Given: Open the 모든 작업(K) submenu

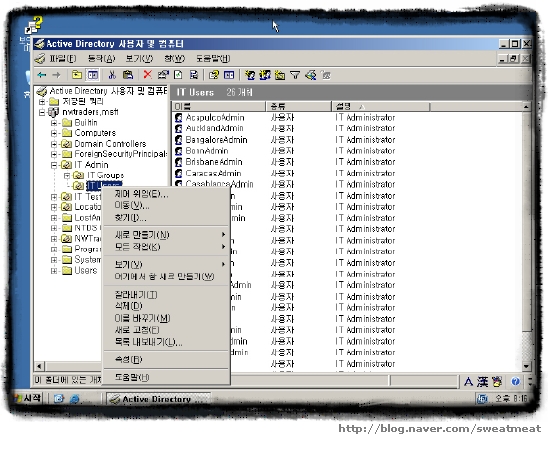Looking at the screenshot, I should pyautogui.click(x=166, y=247).
